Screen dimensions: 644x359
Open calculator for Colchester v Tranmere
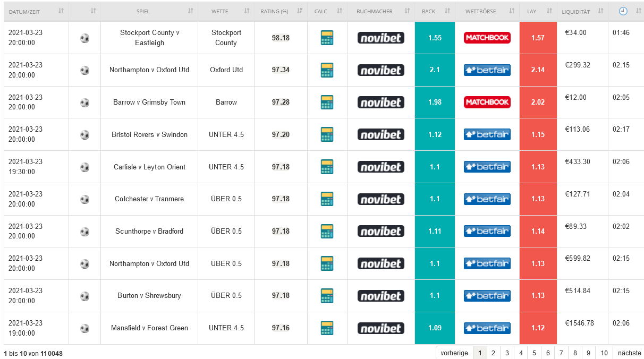coord(327,199)
